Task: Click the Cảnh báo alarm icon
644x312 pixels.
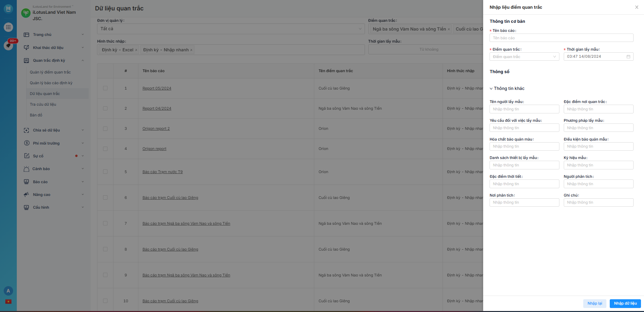Action: (x=27, y=169)
